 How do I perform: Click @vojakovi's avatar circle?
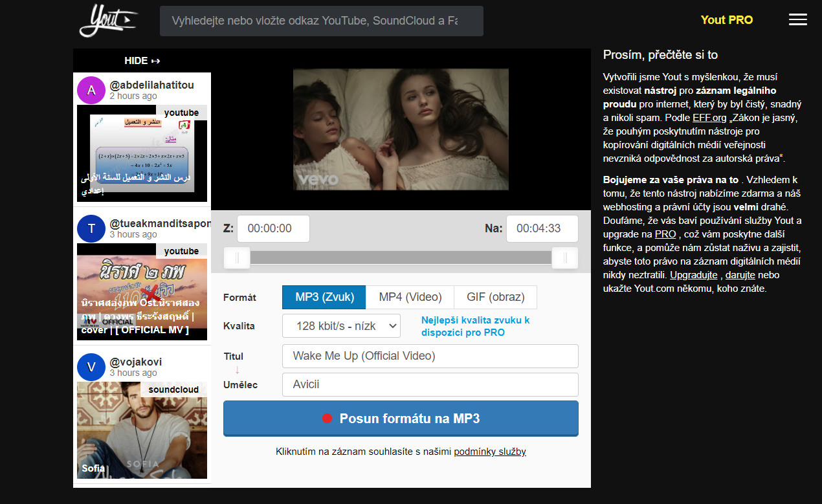coord(91,367)
